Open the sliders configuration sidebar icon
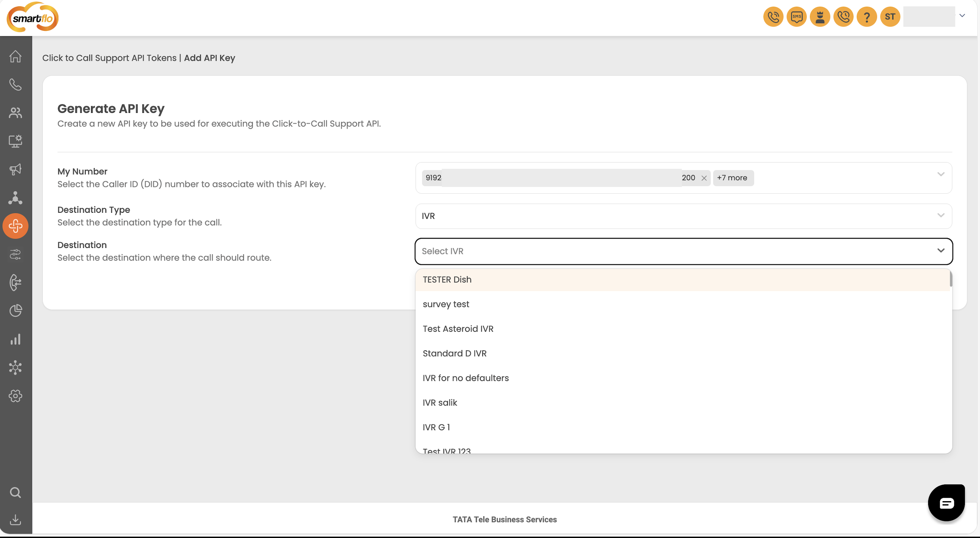 tap(16, 254)
